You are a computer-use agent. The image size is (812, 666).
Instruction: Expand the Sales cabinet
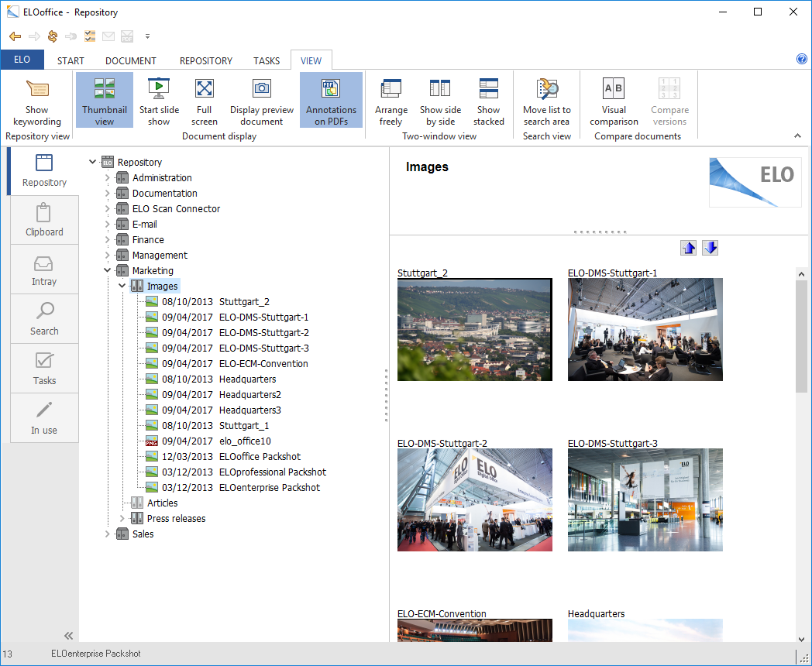[107, 534]
